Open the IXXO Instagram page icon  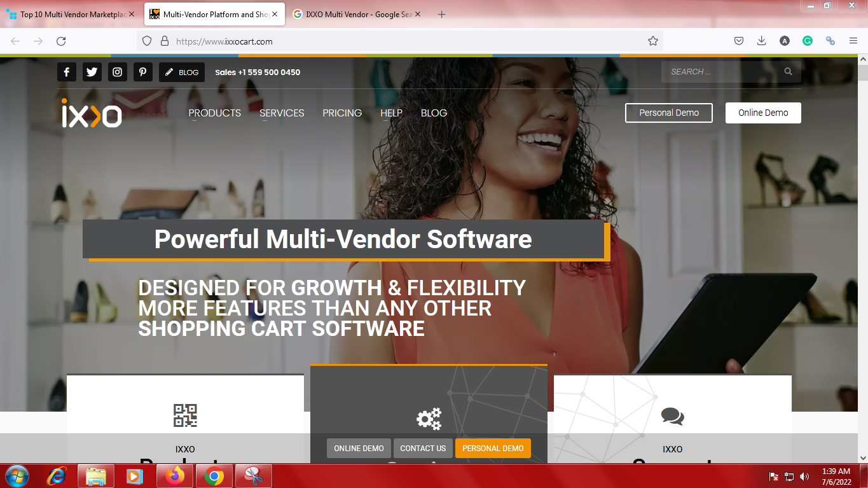(118, 72)
